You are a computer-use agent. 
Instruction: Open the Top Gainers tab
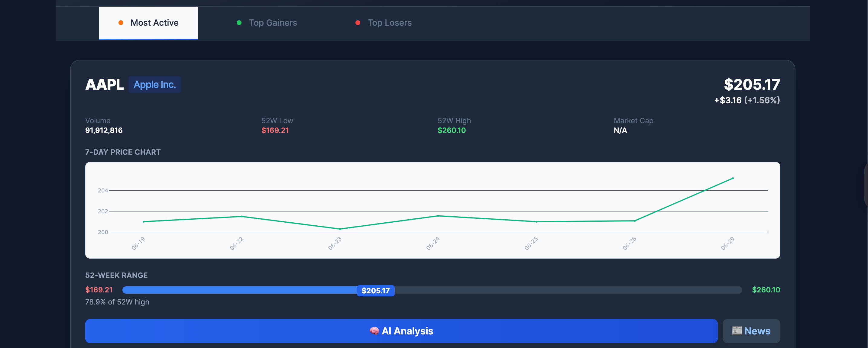pos(273,23)
